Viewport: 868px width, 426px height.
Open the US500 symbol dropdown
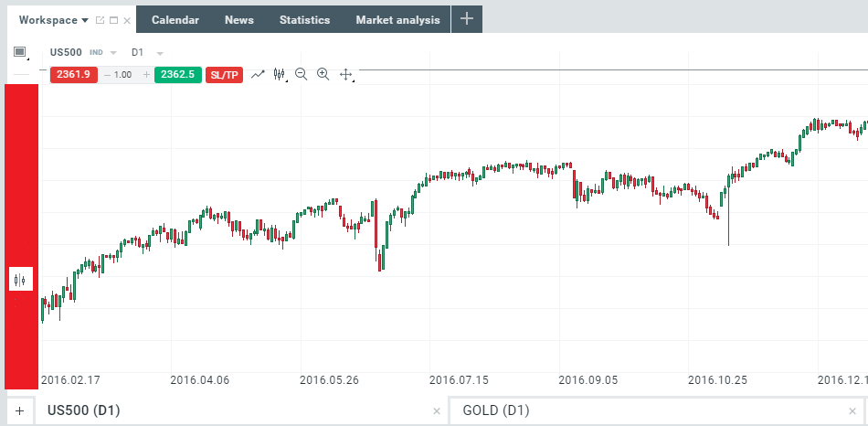pyautogui.click(x=113, y=53)
